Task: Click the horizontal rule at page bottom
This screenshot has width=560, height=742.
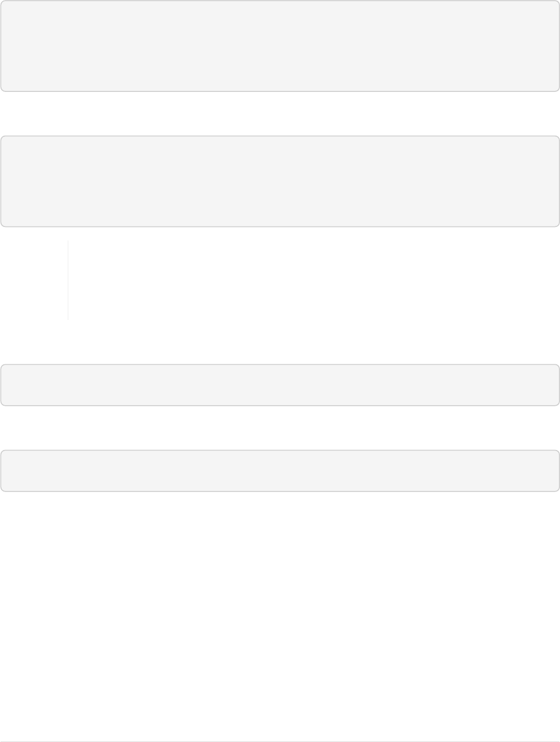Action: (280, 741)
